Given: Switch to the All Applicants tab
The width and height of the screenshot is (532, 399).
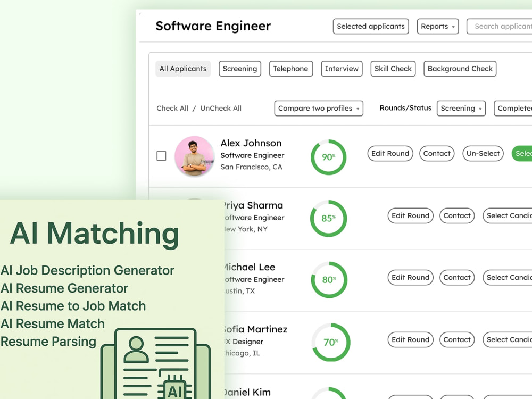Looking at the screenshot, I should point(183,69).
